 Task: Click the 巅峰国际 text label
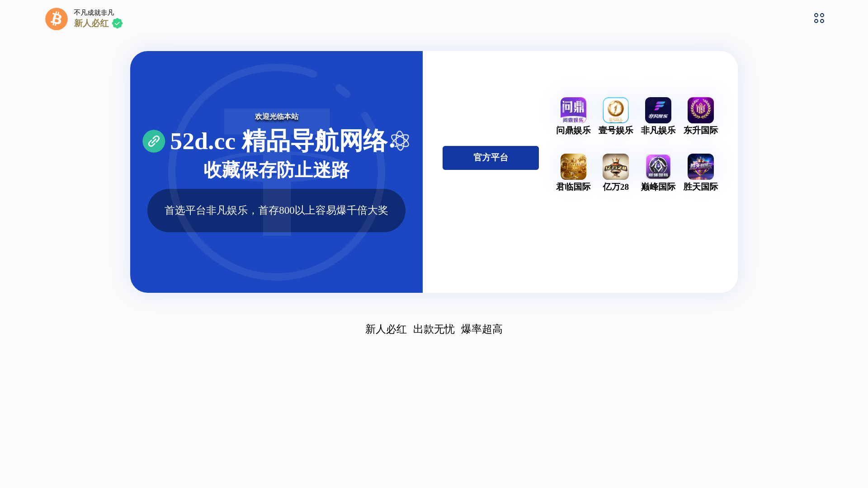click(658, 187)
